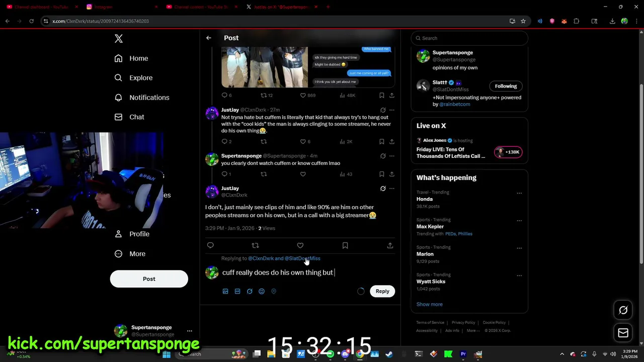Repost the main JustJay post
Viewport: 644px width, 362px height.
tap(255, 245)
